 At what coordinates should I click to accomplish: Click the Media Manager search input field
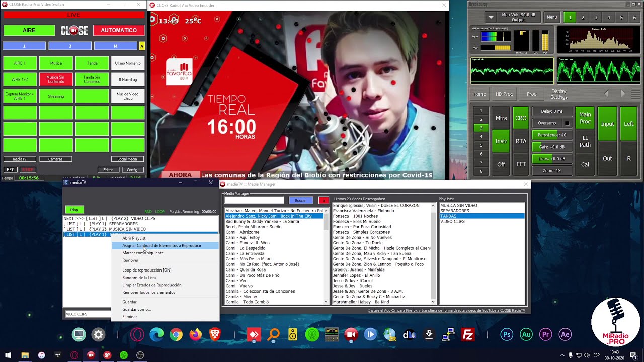[x=254, y=200]
